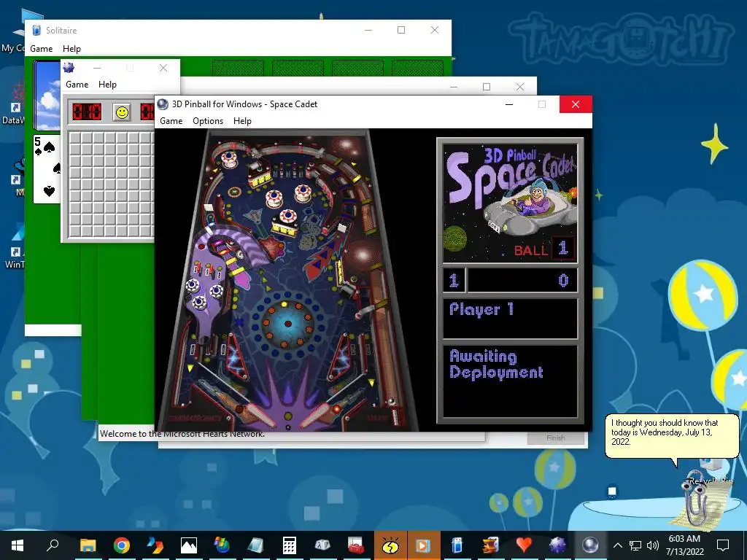Open taskbar Search magnifier
This screenshot has height=560, width=747.
[53, 545]
